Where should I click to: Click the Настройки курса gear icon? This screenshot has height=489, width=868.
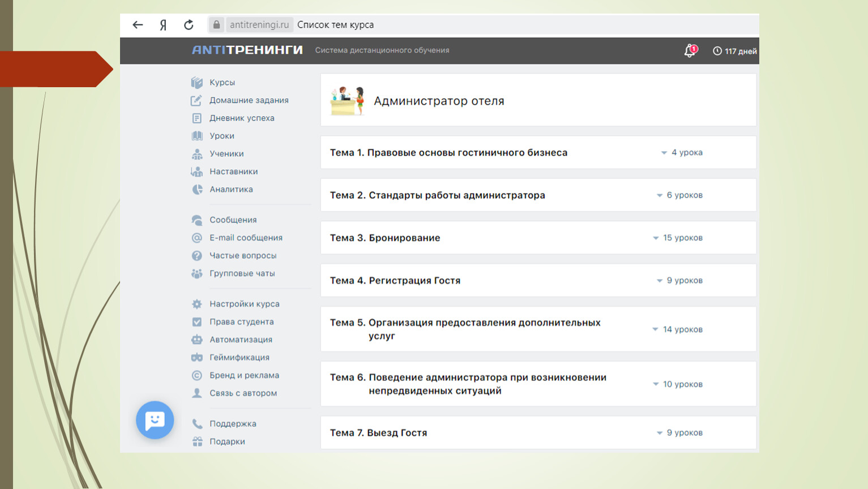197,304
